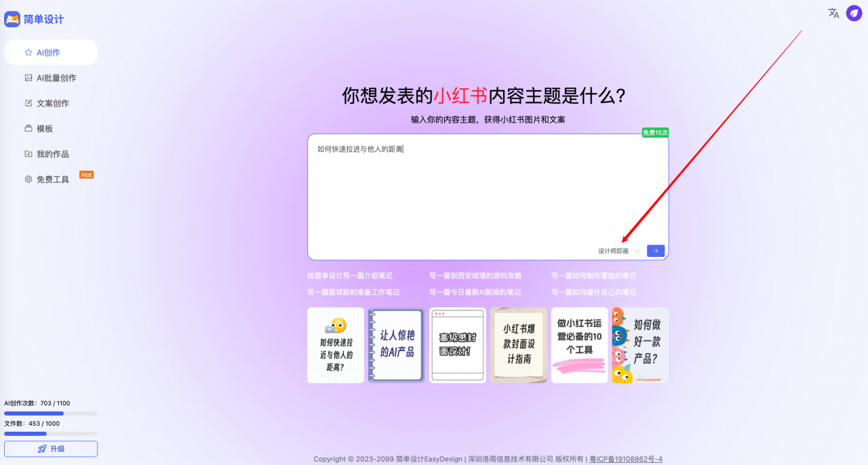
Task: Open the purple user avatar icon
Action: click(x=854, y=13)
